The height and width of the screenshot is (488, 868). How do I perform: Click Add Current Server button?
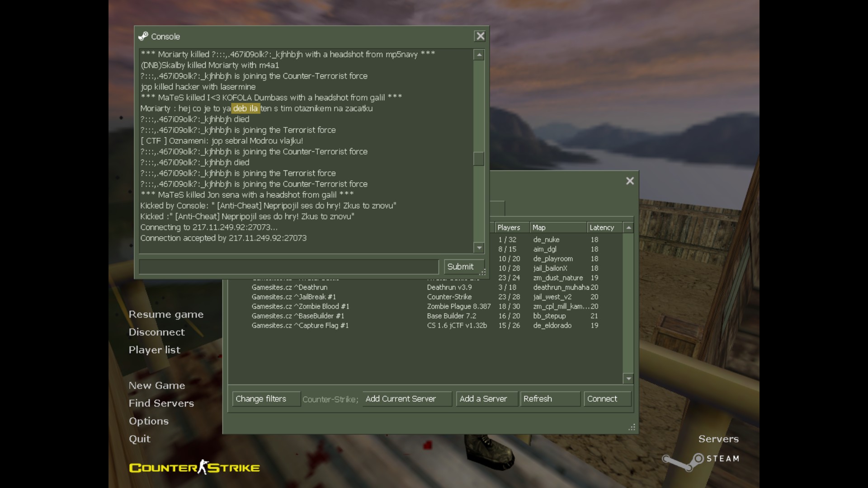click(x=407, y=399)
